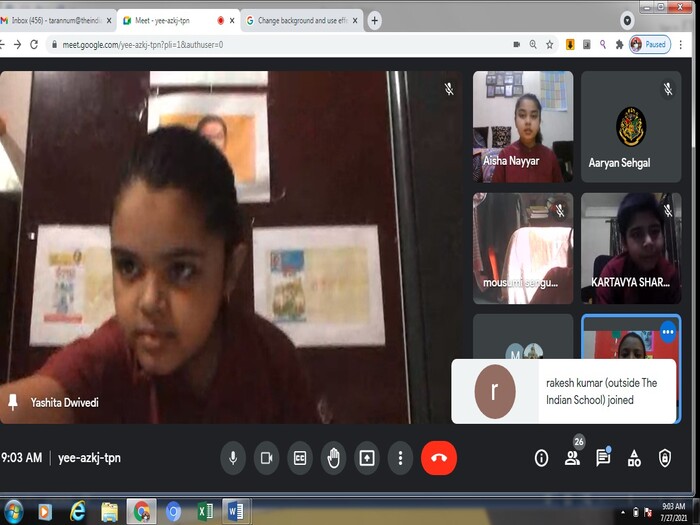This screenshot has height=525, width=700.
Task: Show hidden system tray icons arrow
Action: pyautogui.click(x=623, y=512)
